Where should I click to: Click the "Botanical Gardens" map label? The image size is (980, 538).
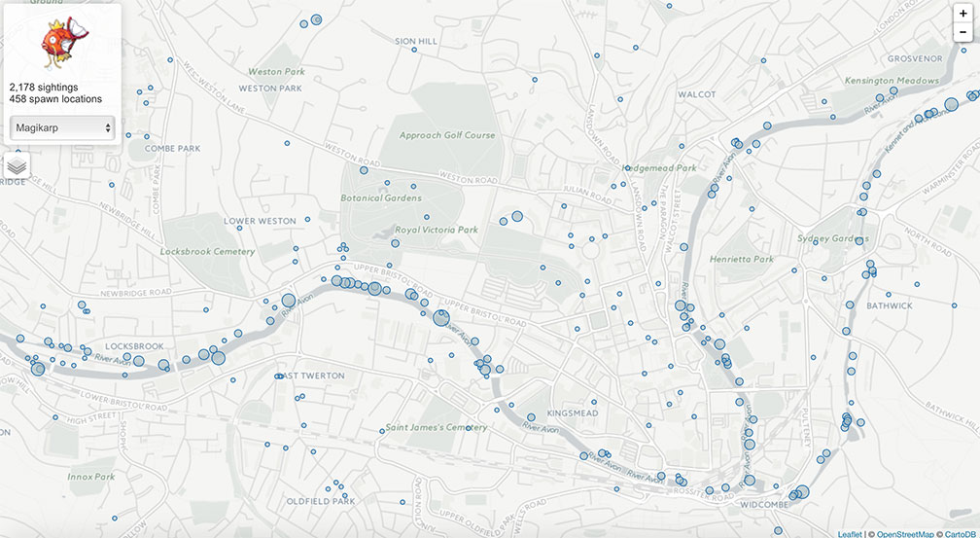381,197
